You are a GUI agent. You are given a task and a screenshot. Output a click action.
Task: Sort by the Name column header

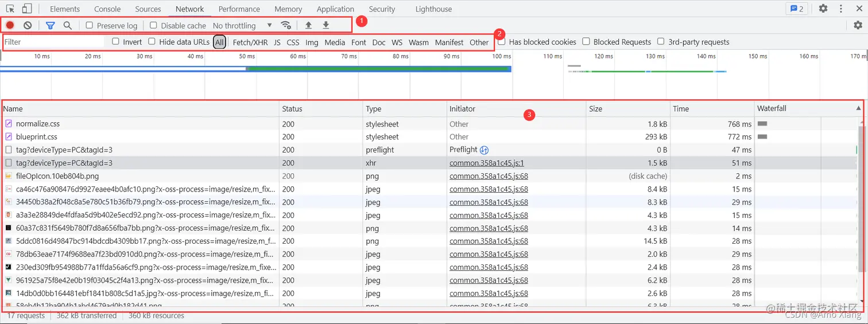pos(141,108)
